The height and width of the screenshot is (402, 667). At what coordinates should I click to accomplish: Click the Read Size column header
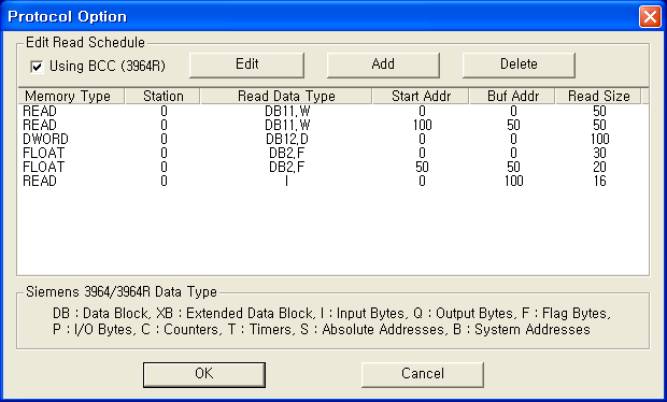tap(599, 96)
